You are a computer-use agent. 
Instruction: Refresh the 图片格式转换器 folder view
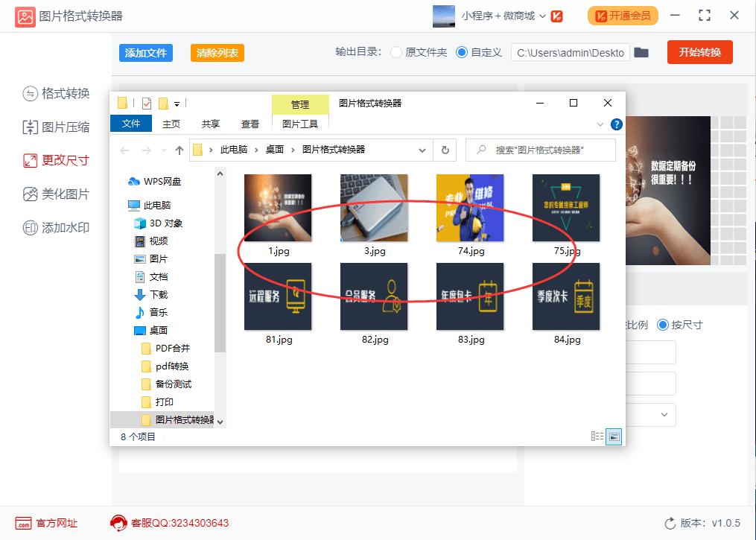tap(445, 150)
